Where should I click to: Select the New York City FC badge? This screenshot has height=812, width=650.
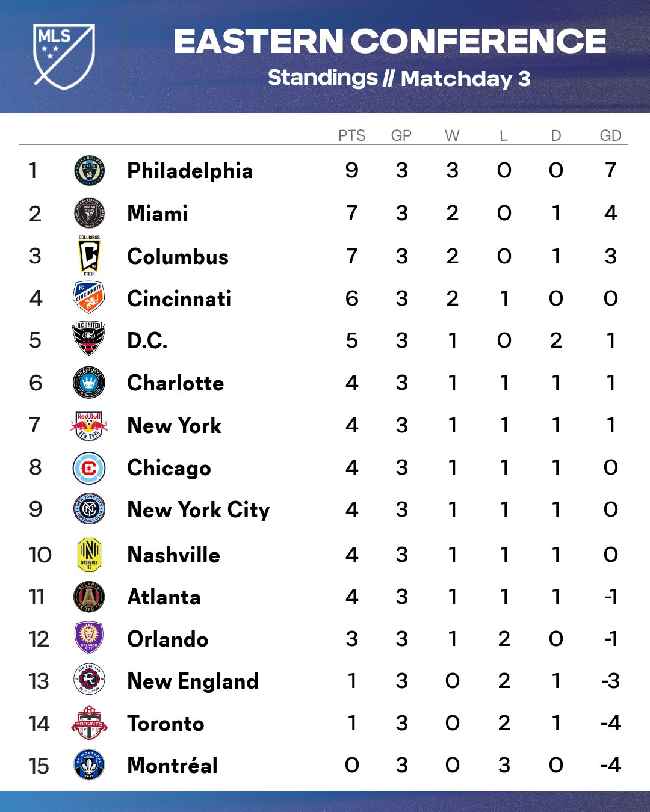[x=89, y=509]
